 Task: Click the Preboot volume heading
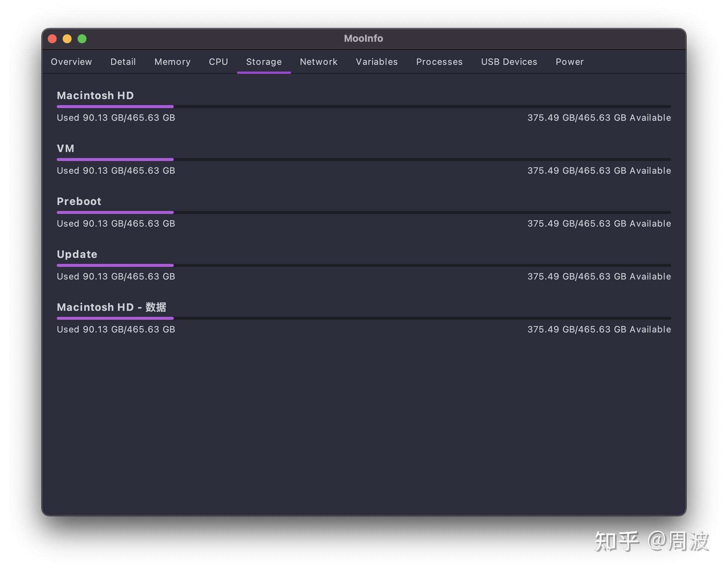tap(79, 201)
